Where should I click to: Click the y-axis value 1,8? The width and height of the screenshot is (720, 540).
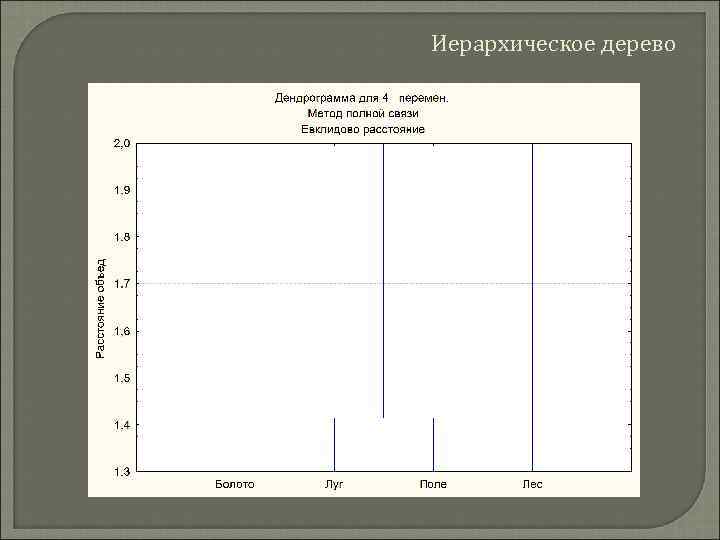click(x=122, y=237)
